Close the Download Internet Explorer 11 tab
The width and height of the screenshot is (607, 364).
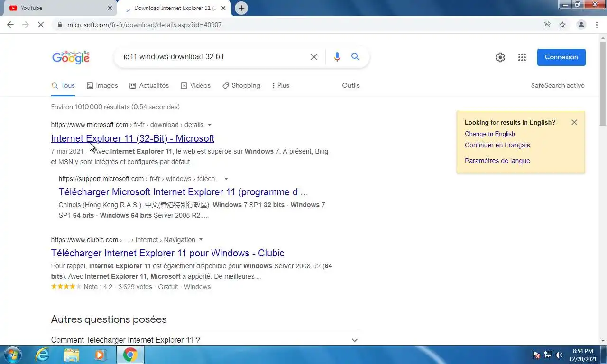tap(223, 8)
